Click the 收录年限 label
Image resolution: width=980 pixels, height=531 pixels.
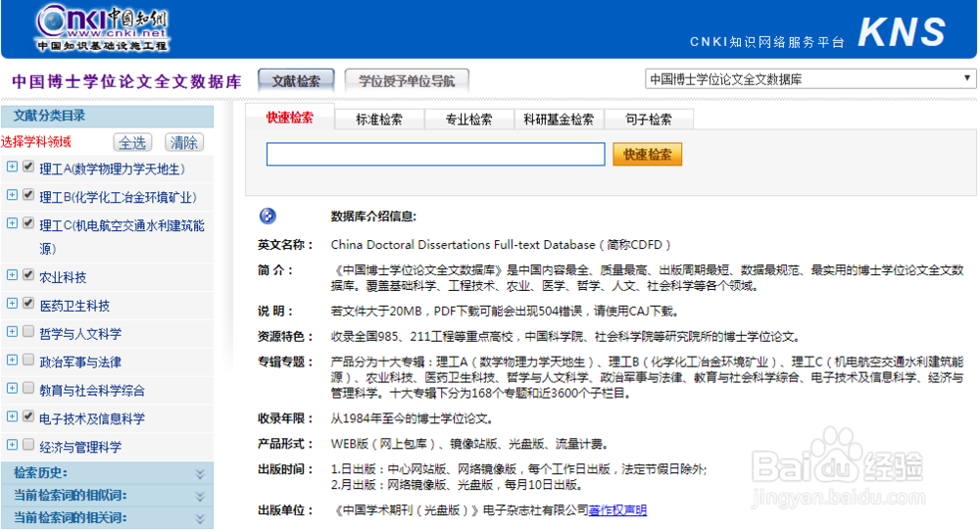click(x=285, y=418)
